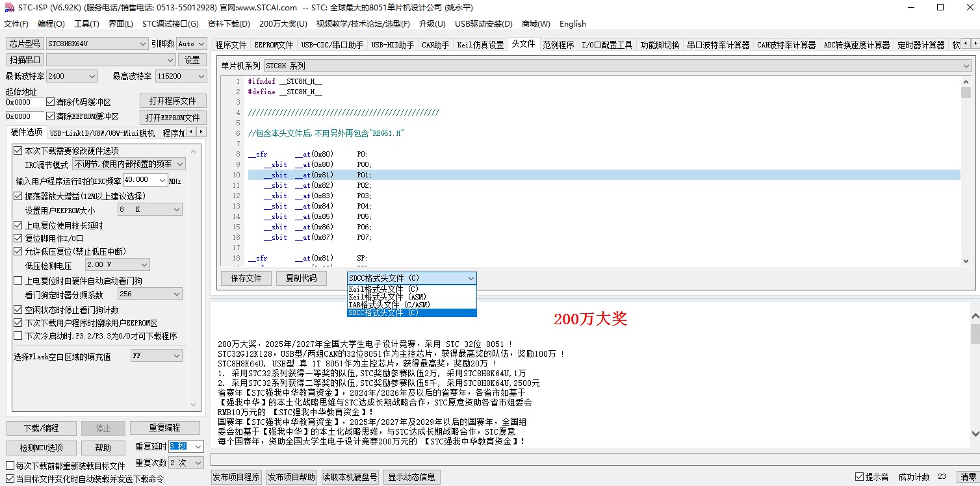980x486 pixels.
Task: Click code editor scrollbar down arrow
Action: click(x=966, y=261)
